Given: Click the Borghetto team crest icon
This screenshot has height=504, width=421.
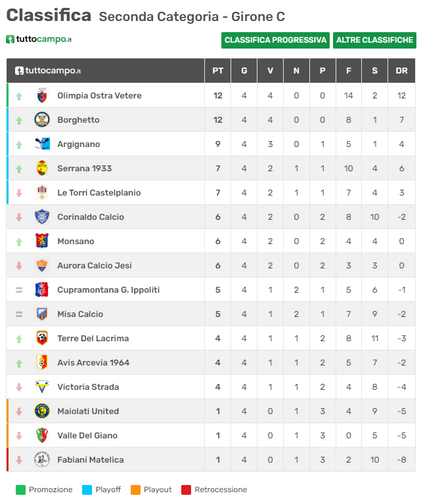Looking at the screenshot, I should [42, 119].
